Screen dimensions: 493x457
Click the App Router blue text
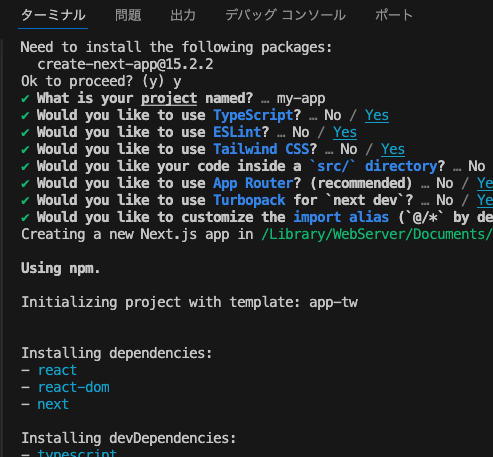(x=253, y=183)
